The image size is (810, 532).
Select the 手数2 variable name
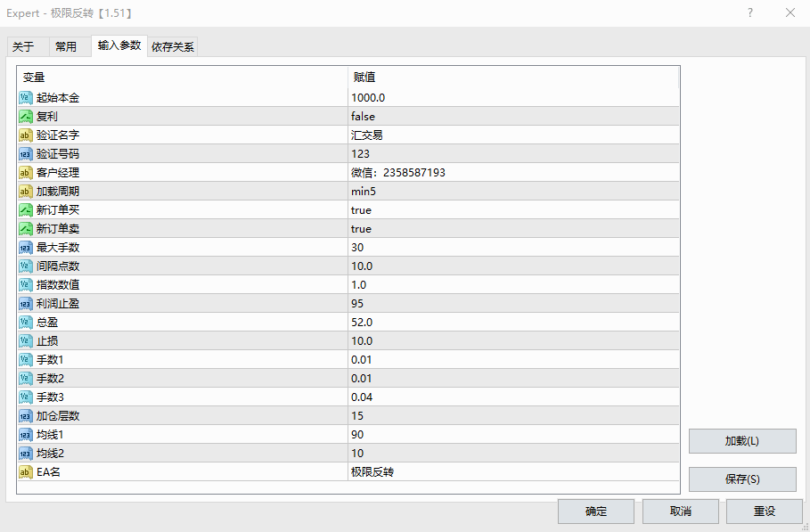[x=50, y=379]
